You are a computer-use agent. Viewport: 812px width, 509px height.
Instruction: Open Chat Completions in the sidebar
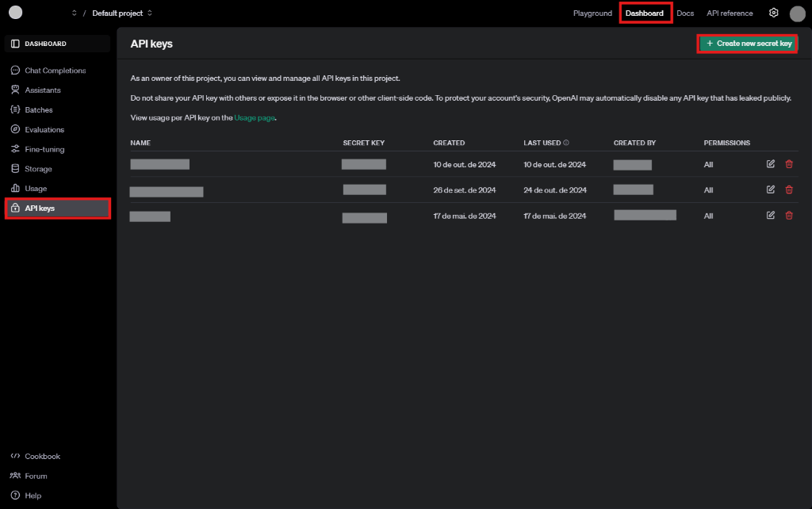click(55, 71)
